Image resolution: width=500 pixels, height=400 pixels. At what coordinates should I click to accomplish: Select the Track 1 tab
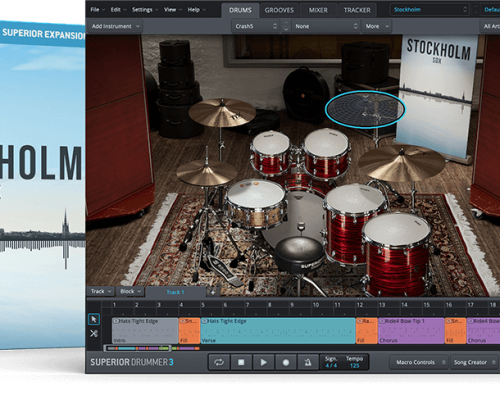coord(175,292)
